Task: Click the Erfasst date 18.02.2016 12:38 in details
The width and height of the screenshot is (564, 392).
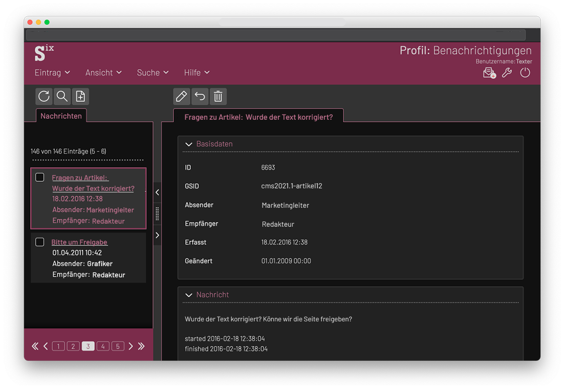Action: point(284,243)
